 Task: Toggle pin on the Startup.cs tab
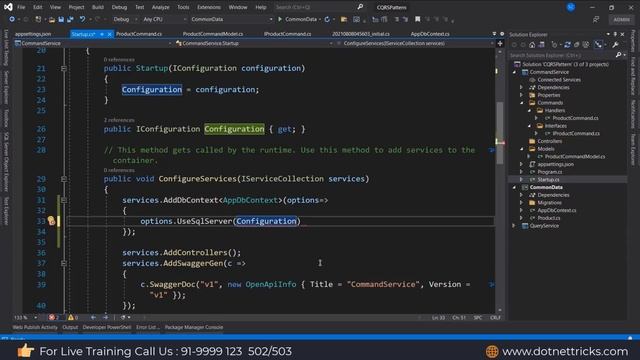click(102, 34)
